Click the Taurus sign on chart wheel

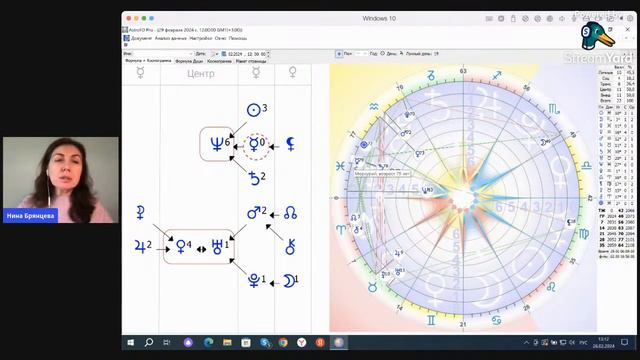tap(372, 288)
